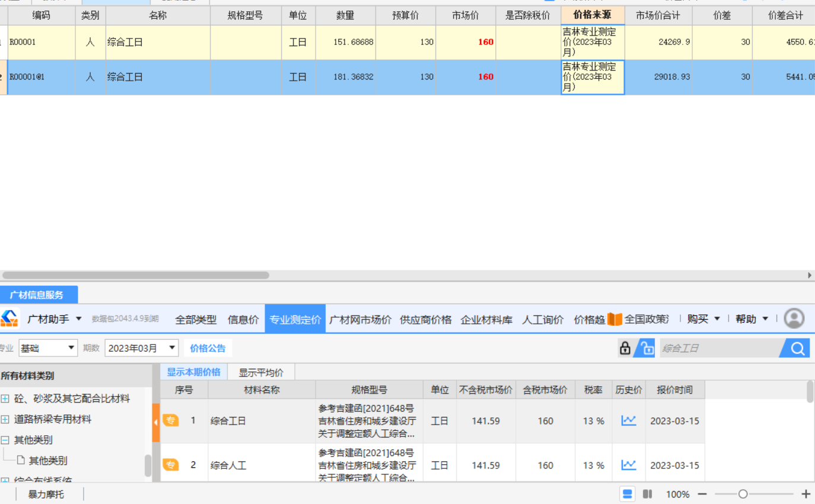This screenshot has width=815, height=504.
Task: Select the 专业测定价 tab
Action: (295, 320)
